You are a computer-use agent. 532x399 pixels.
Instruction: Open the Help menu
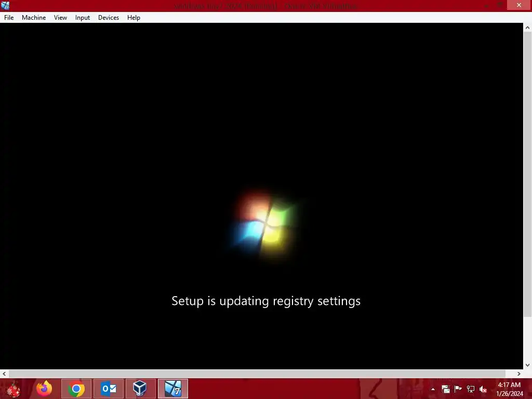[x=134, y=18]
